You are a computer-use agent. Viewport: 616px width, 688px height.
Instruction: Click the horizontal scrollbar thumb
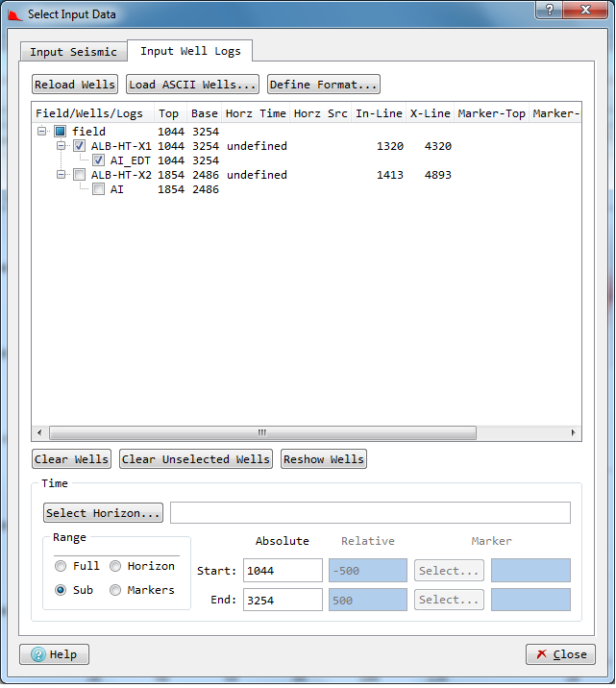click(262, 432)
